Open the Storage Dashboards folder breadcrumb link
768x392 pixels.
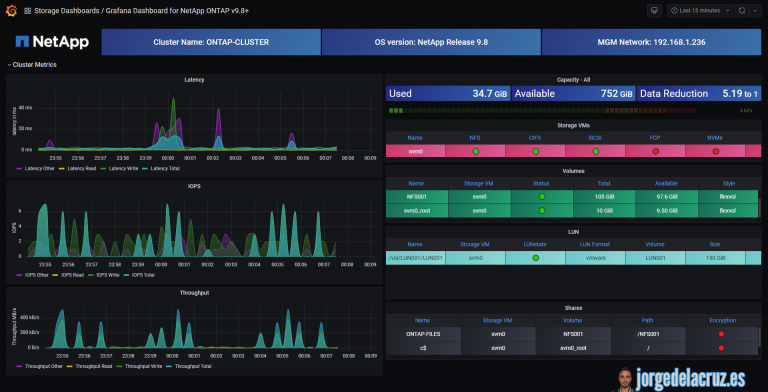tap(65, 11)
